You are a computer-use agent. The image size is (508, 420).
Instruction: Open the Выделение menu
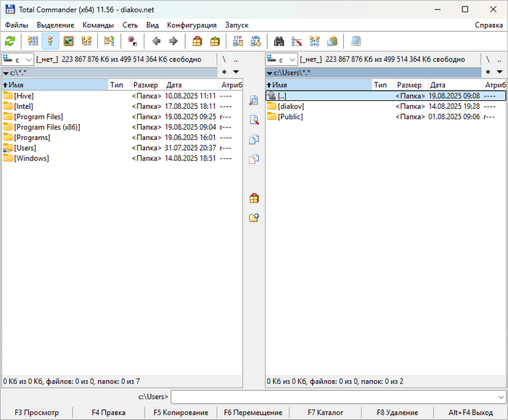[55, 25]
